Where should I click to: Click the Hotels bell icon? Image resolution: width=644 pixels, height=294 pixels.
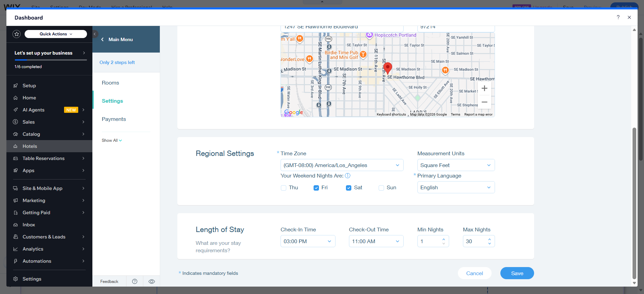coord(16,146)
